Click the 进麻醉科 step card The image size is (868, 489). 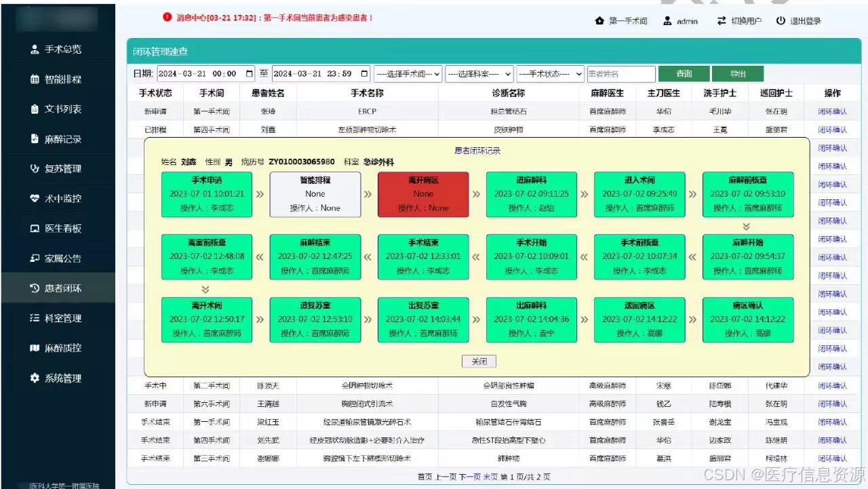point(531,195)
